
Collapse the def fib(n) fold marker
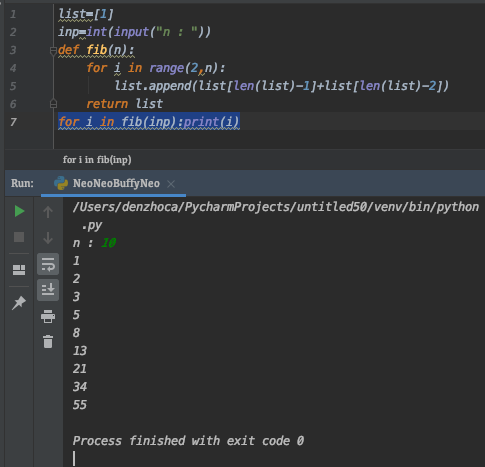pos(53,51)
